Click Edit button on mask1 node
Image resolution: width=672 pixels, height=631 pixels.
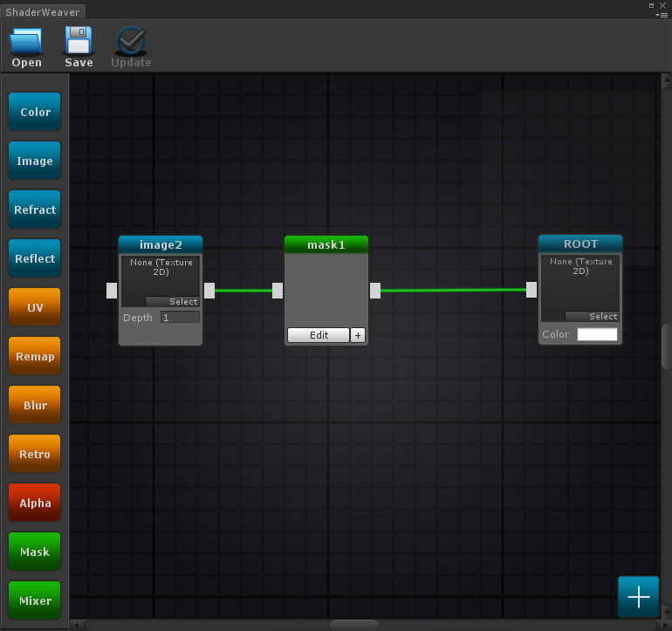(319, 335)
